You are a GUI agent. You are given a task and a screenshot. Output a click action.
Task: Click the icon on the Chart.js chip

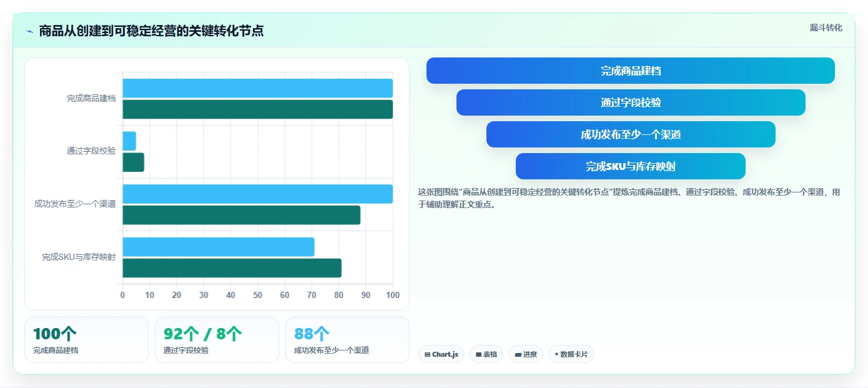(x=427, y=354)
